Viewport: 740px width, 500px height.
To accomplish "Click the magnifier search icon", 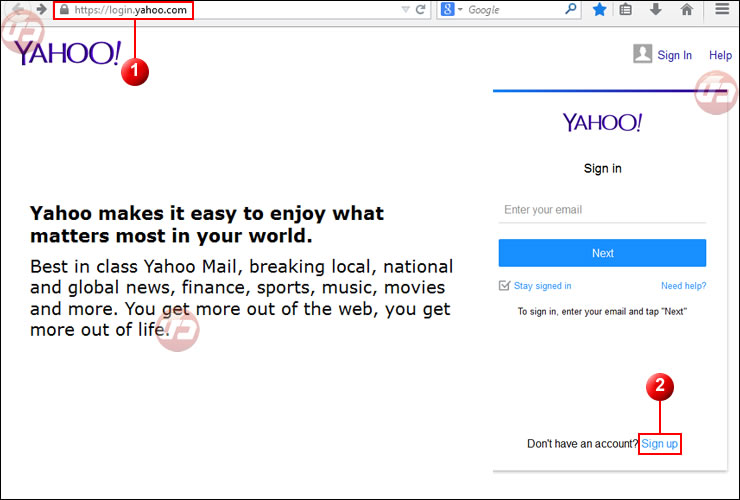I will [x=571, y=8].
